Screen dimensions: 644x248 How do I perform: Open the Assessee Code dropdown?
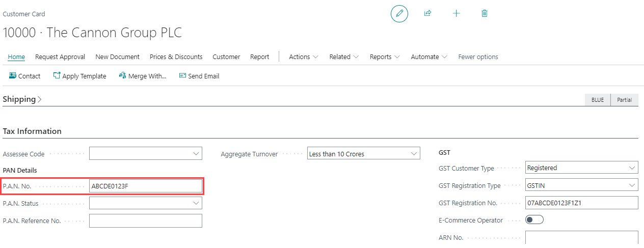click(196, 153)
